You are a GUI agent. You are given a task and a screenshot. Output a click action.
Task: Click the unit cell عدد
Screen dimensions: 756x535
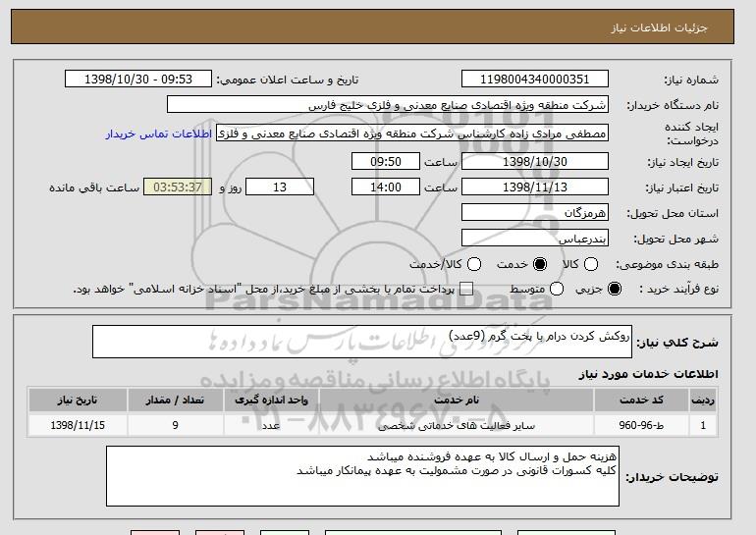(271, 425)
